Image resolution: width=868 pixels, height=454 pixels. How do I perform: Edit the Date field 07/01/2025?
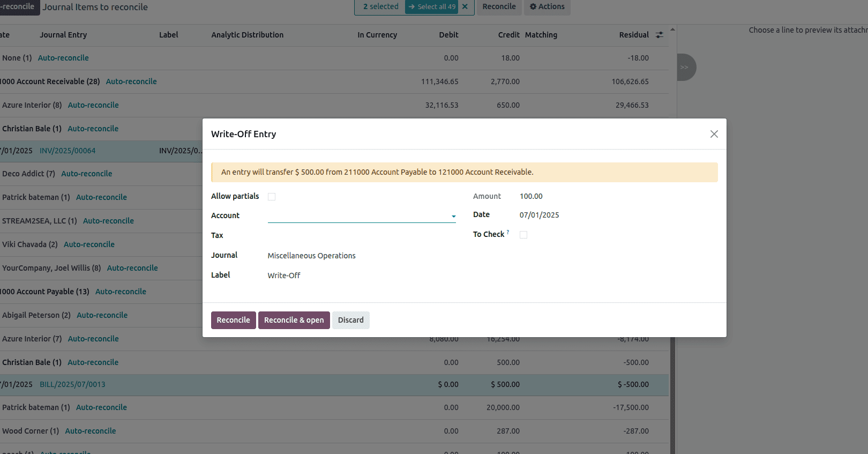coord(539,215)
